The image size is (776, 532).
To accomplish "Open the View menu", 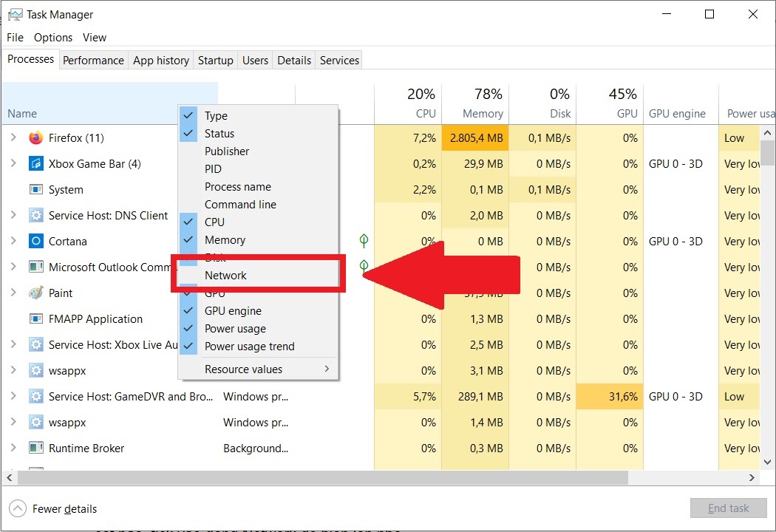I will coord(95,38).
